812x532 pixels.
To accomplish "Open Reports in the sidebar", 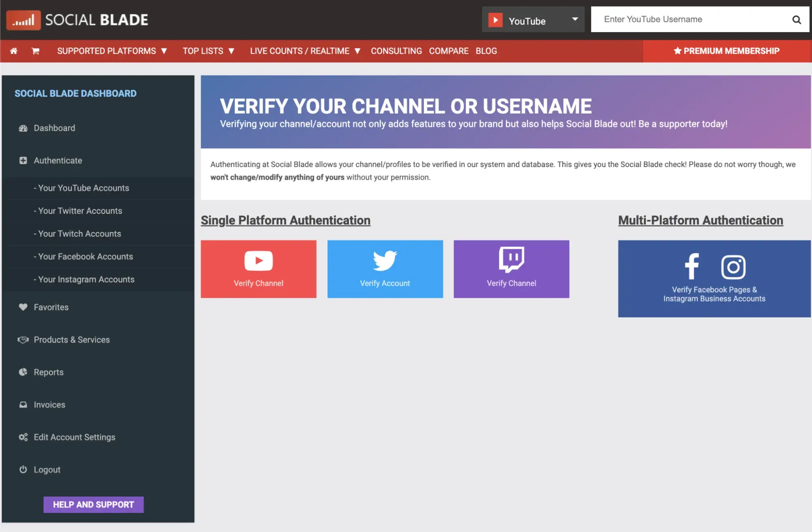I will [49, 372].
